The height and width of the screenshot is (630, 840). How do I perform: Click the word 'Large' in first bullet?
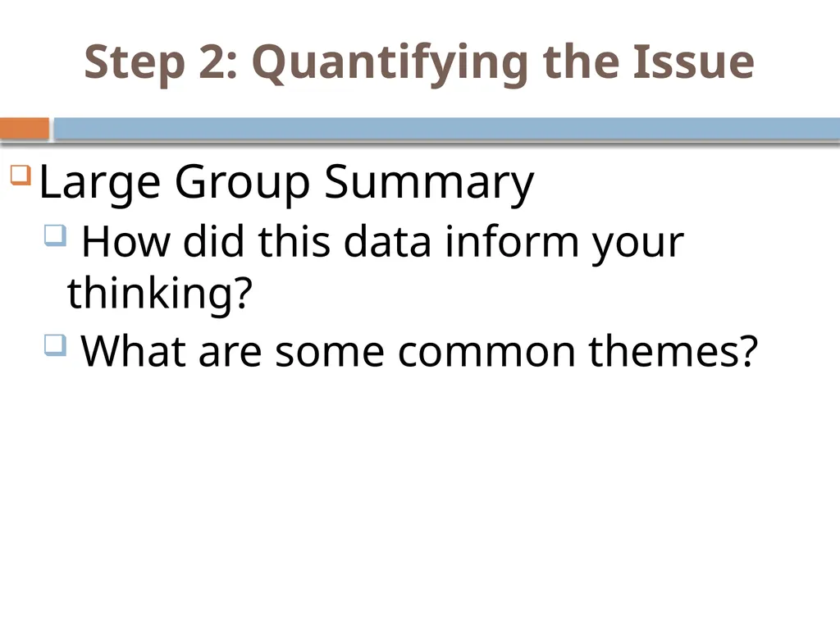click(x=99, y=183)
